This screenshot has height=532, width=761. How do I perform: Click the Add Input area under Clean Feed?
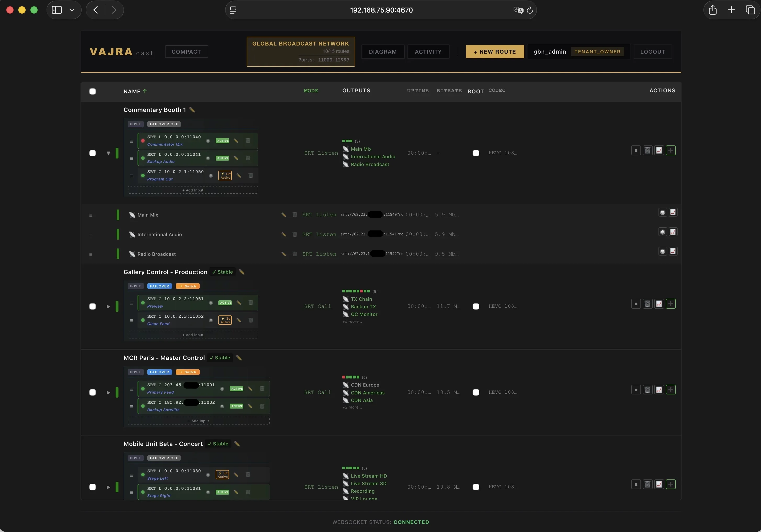click(x=192, y=335)
